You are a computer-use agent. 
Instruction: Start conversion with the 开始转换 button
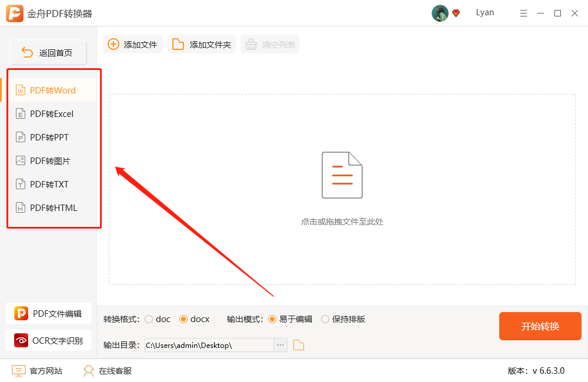540,326
